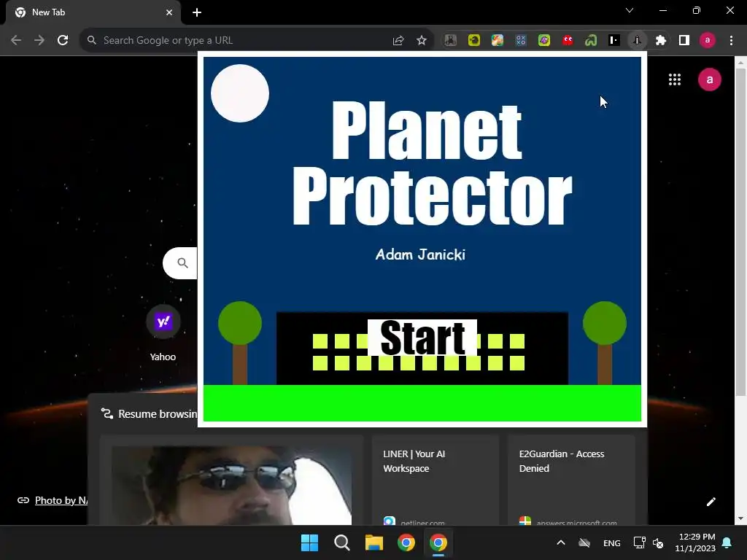Open the colorful game artwork extension
The height and width of the screenshot is (560, 747).
coord(498,41)
